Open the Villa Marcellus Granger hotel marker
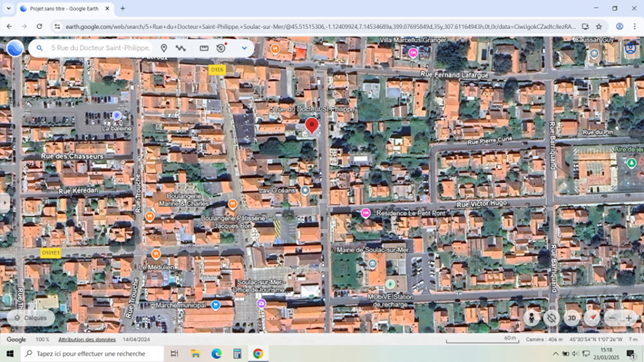Image resolution: width=644 pixels, height=362 pixels. click(x=413, y=53)
